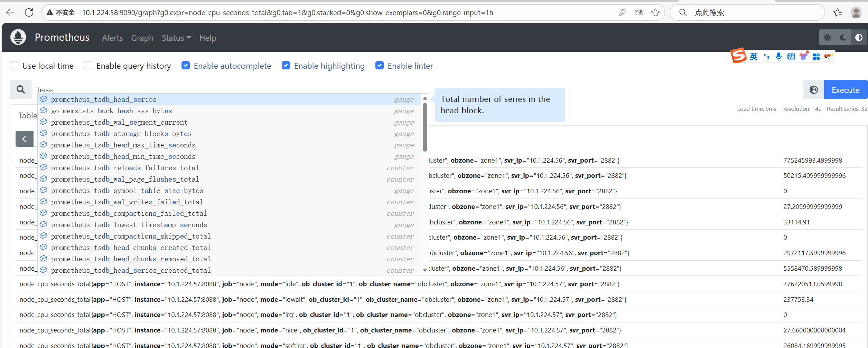Enable the Use local time checkbox
Viewport: 868px width, 348px height.
(x=14, y=66)
